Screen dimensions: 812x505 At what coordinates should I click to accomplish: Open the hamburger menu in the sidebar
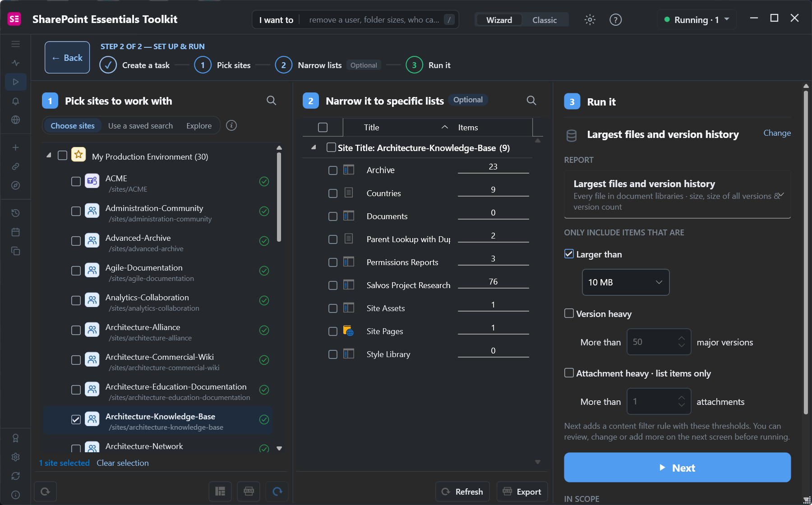[x=15, y=44]
